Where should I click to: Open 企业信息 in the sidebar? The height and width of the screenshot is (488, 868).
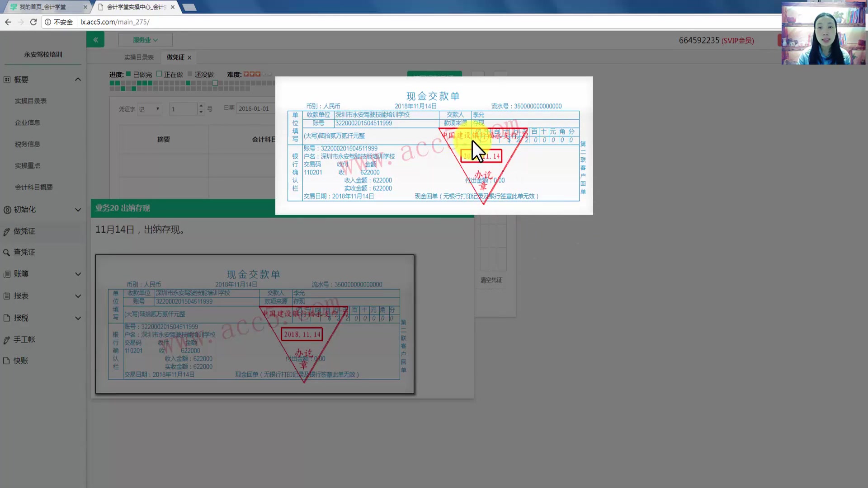(27, 122)
